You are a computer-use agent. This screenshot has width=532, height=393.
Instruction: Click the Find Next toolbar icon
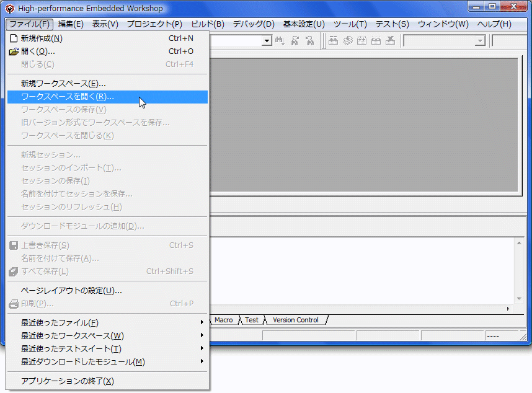pos(295,40)
